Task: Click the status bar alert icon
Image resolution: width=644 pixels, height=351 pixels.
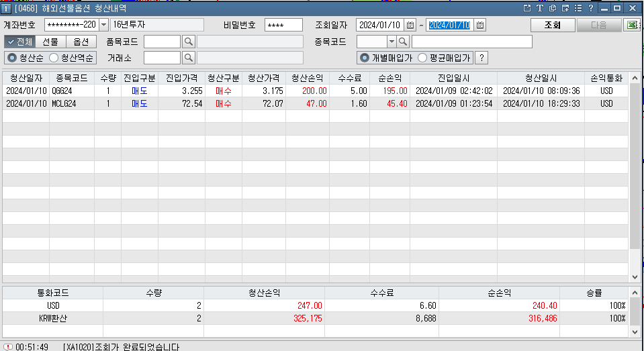Action: 8,347
